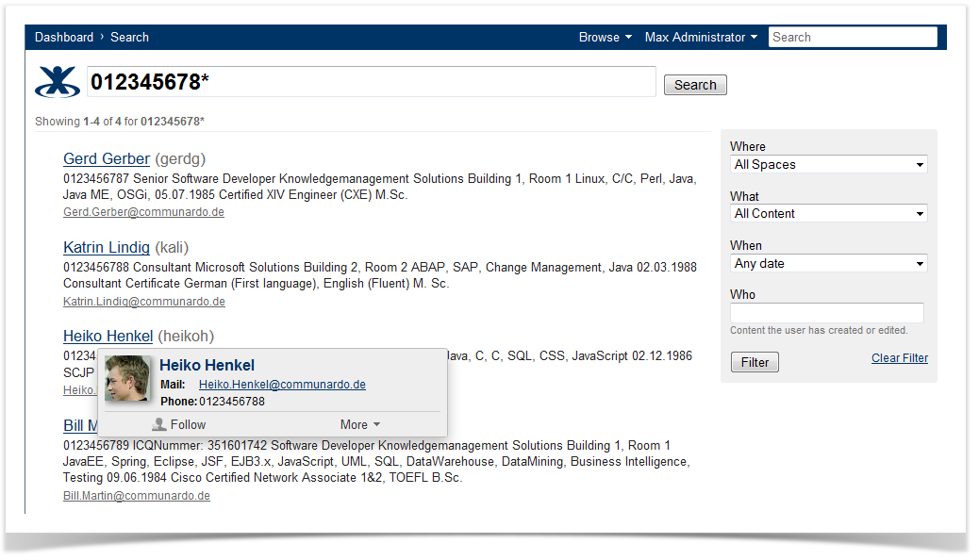Image resolution: width=979 pixels, height=560 pixels.
Task: Click the Who filter input field
Action: tap(826, 313)
